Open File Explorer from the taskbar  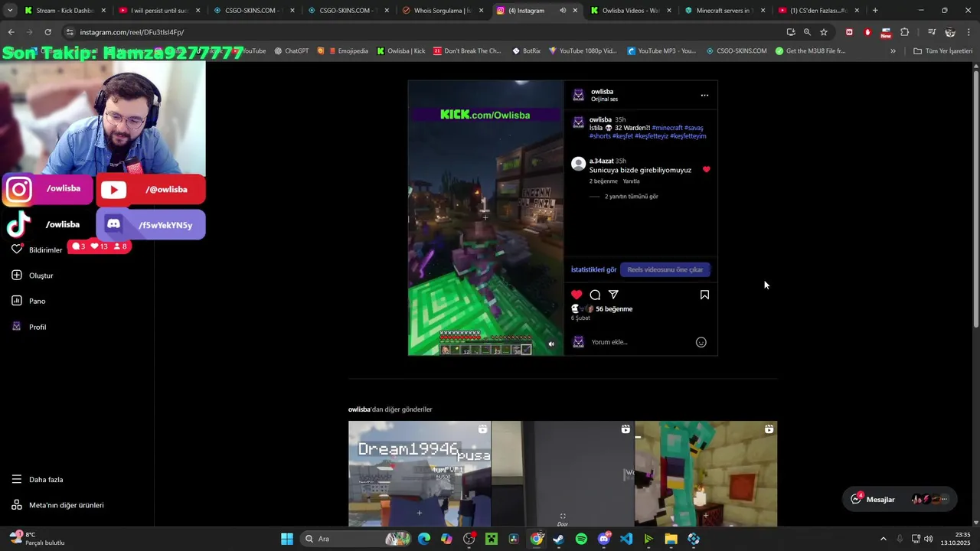pos(671,539)
